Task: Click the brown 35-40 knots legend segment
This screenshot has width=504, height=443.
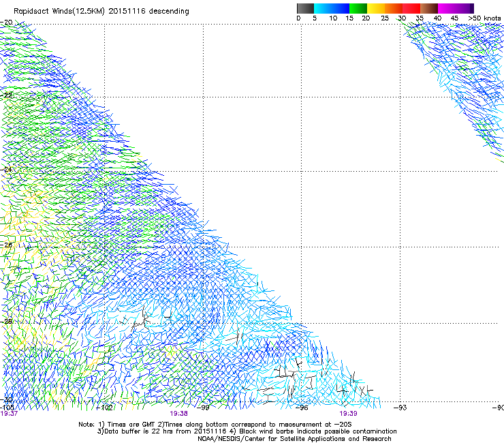Action: click(x=429, y=8)
